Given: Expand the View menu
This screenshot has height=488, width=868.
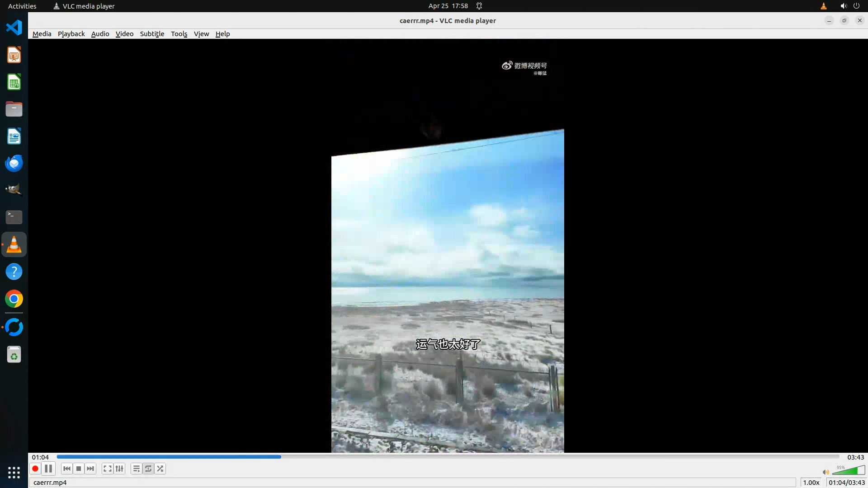Looking at the screenshot, I should [x=201, y=34].
